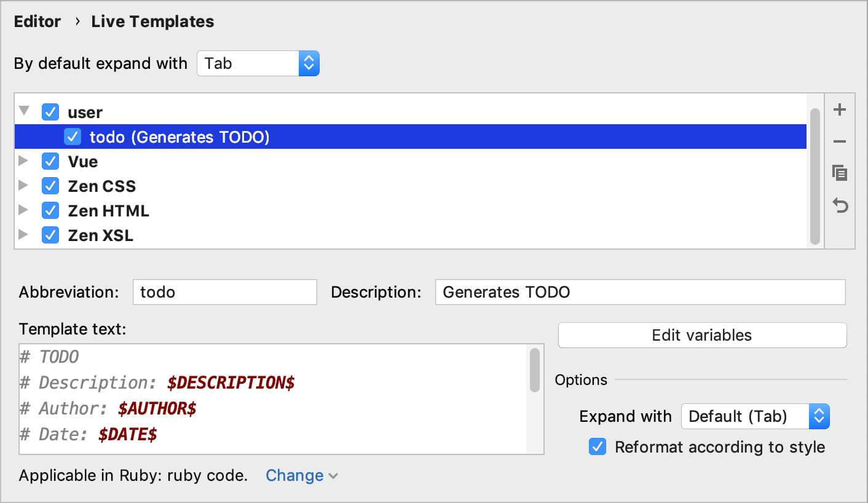Select the Live Templates breadcrumb

(x=152, y=21)
